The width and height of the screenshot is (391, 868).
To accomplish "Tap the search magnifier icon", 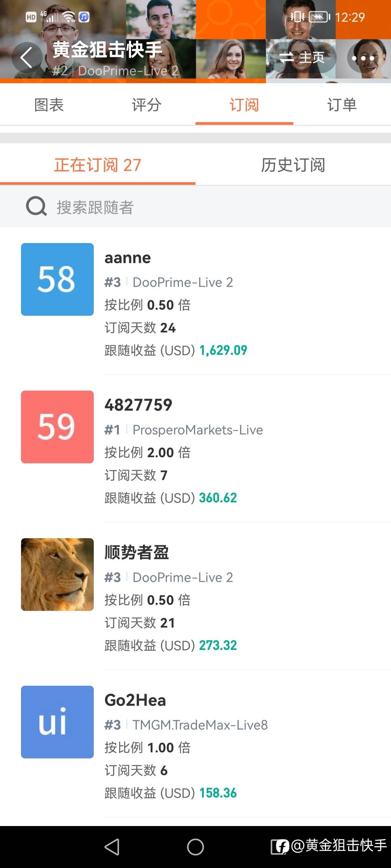I will pyautogui.click(x=36, y=207).
